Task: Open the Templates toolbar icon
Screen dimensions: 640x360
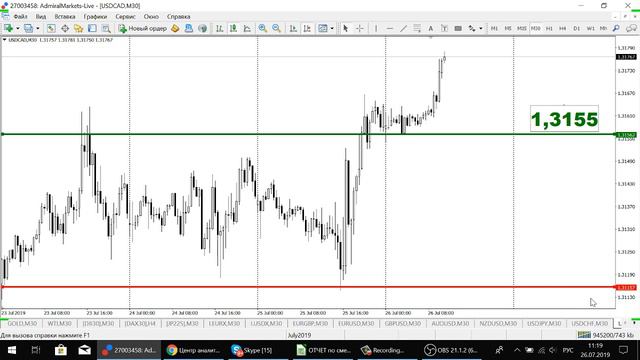Action: tap(323, 28)
